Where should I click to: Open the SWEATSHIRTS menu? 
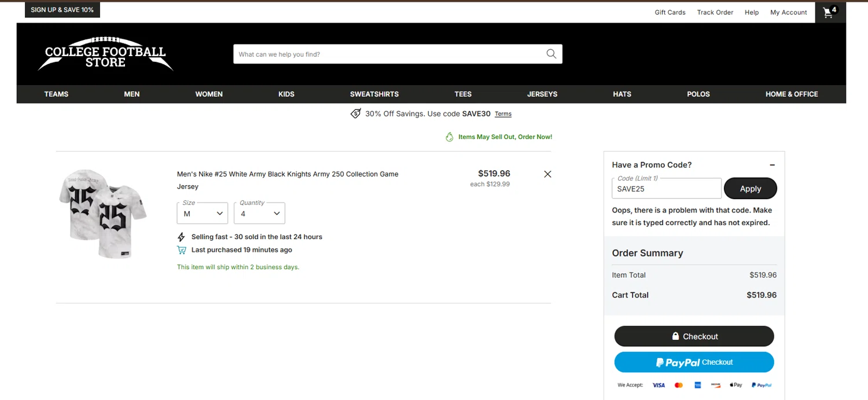coord(374,94)
